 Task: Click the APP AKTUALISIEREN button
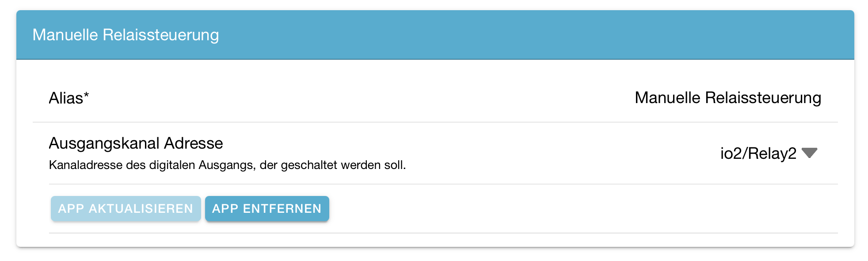pos(126,208)
